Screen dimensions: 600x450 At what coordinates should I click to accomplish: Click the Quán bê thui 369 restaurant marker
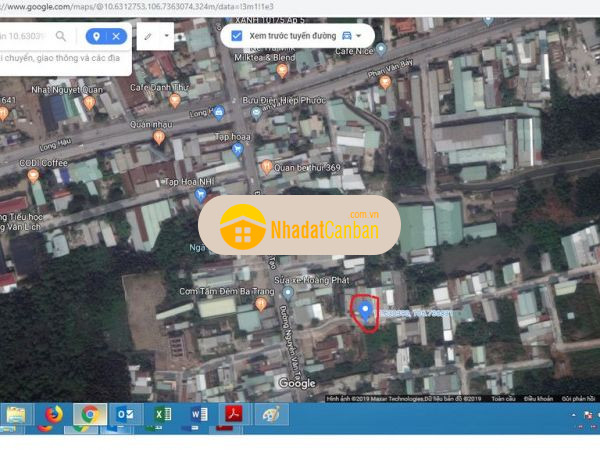[x=266, y=166]
